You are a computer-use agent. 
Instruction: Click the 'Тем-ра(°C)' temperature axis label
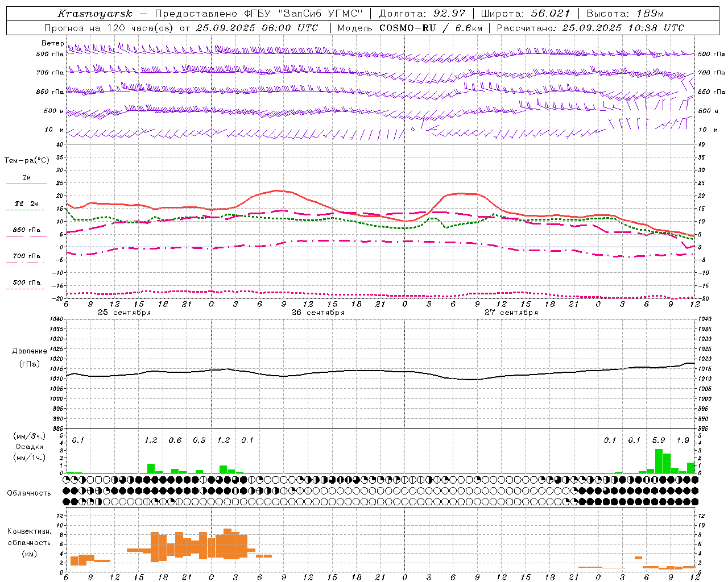pyautogui.click(x=27, y=160)
